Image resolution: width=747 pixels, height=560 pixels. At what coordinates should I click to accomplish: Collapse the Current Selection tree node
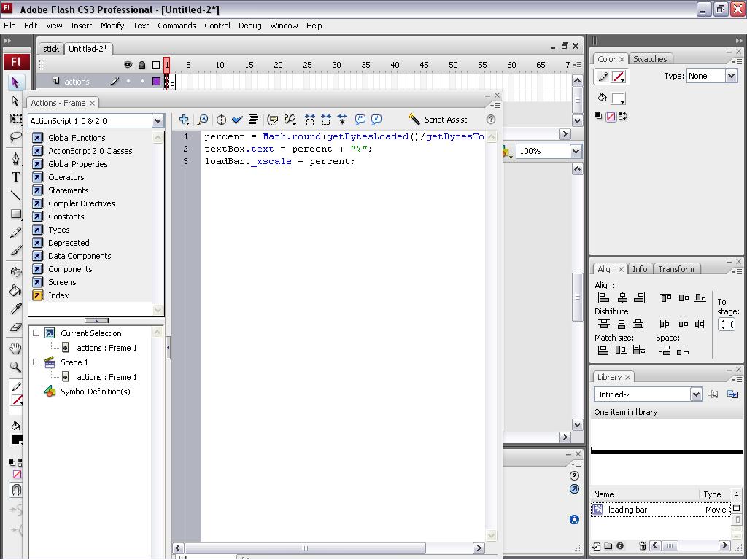[x=36, y=333]
